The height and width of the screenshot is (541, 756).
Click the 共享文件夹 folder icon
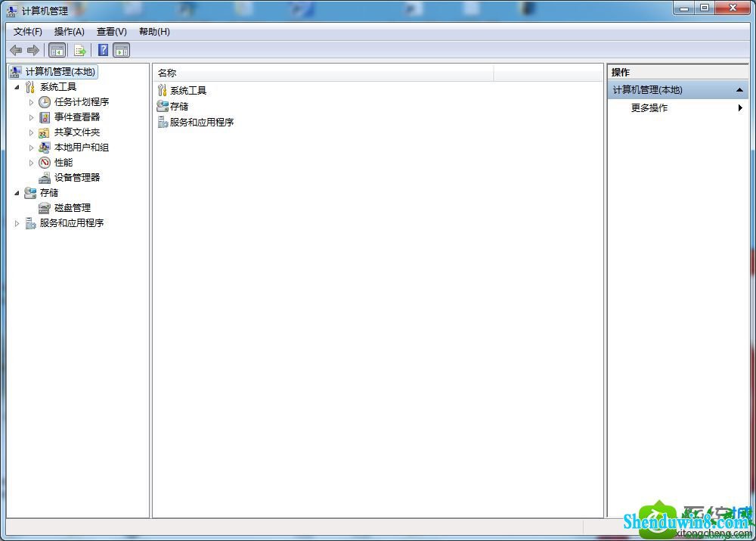[44, 132]
